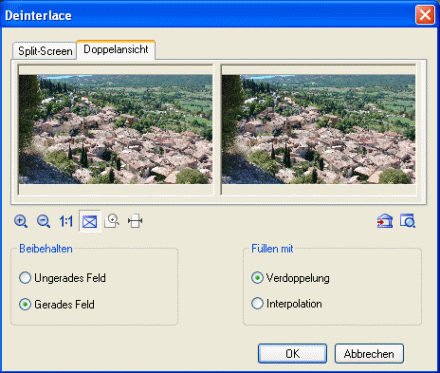Select the Ungerades Feld radio option

click(63, 278)
